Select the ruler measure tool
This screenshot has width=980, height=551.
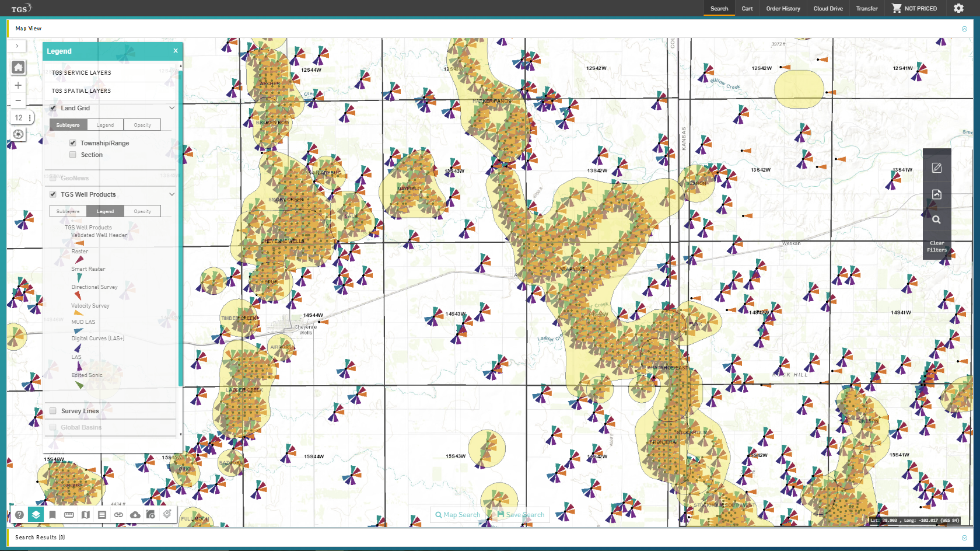(x=69, y=515)
